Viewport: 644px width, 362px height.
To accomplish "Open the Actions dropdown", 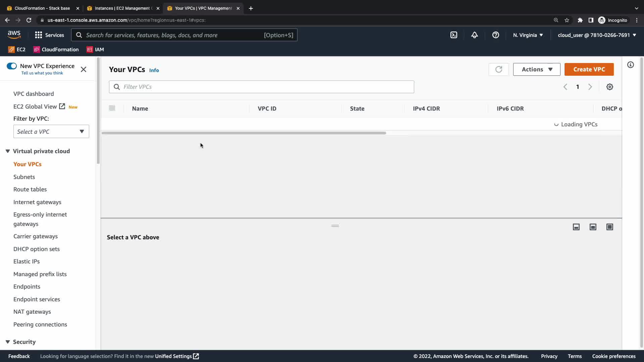I will tap(536, 69).
